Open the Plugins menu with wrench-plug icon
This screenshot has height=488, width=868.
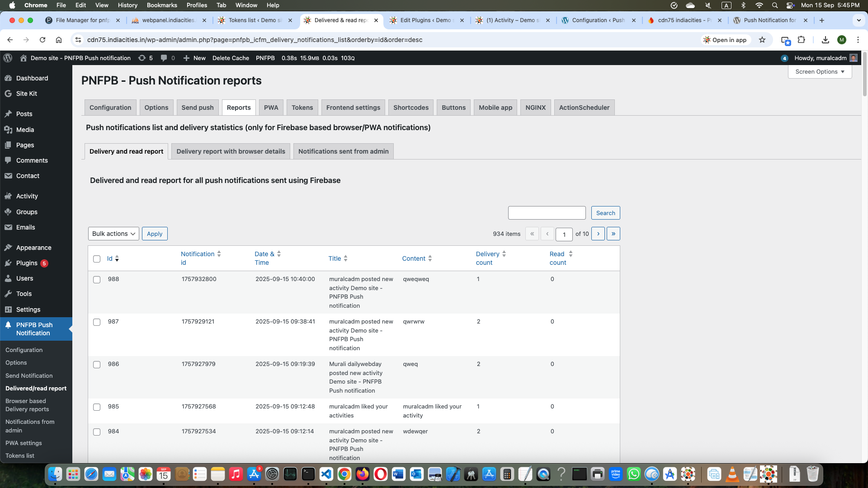coord(26,263)
